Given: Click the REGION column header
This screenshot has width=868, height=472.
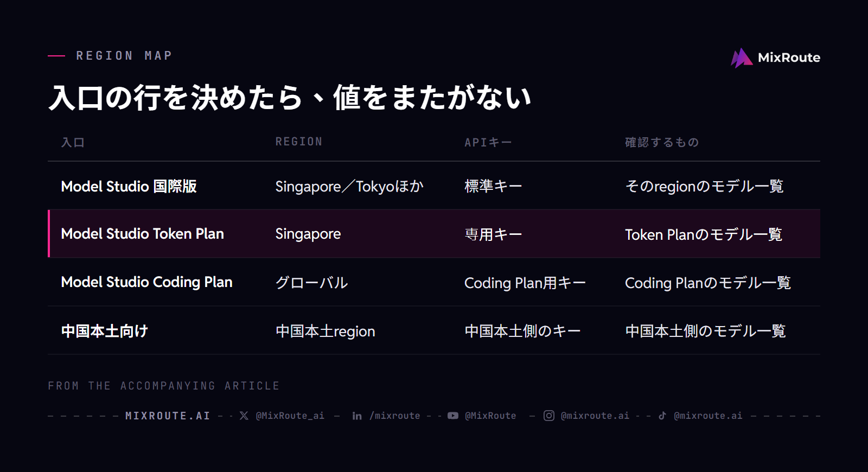Looking at the screenshot, I should 299,142.
